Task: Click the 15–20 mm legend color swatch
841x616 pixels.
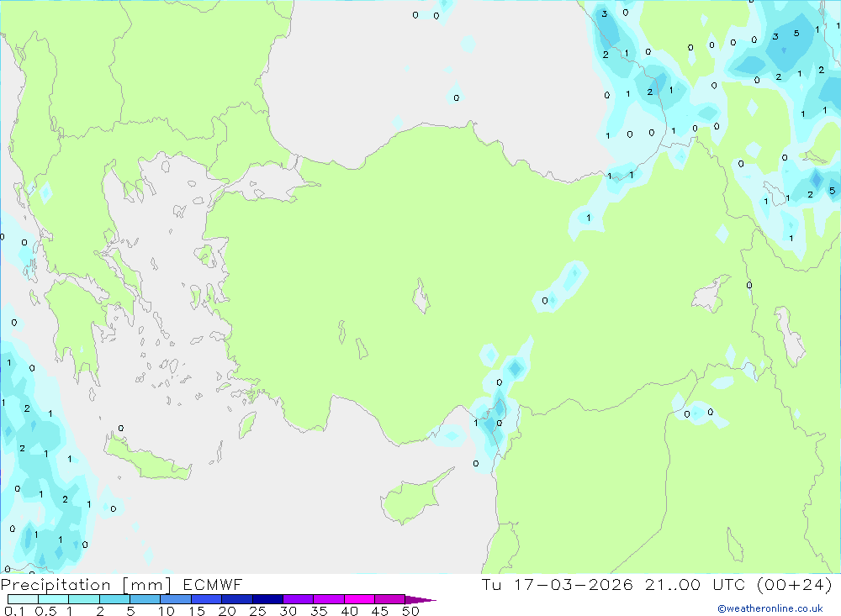Action: coord(207,599)
